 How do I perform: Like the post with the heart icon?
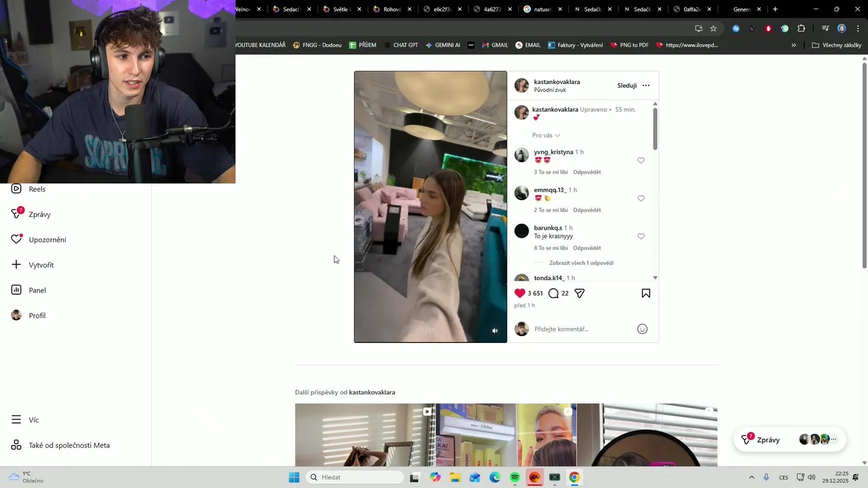coord(520,293)
